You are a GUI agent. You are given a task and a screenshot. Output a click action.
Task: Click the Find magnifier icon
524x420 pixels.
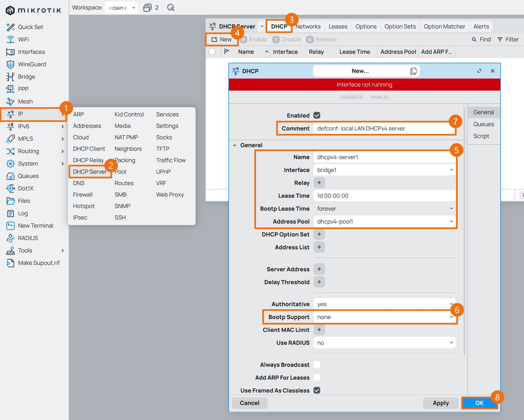pyautogui.click(x=474, y=40)
